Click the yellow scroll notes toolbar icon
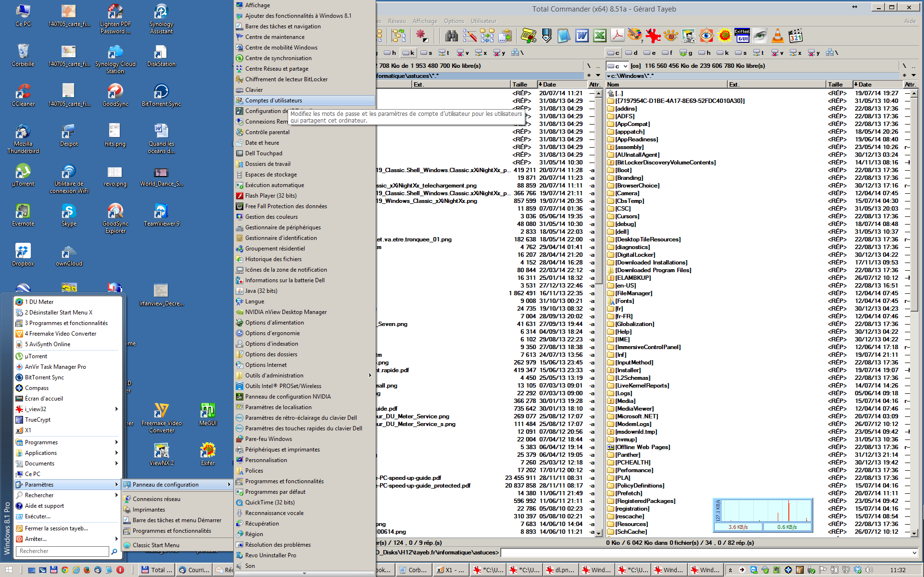 click(528, 36)
